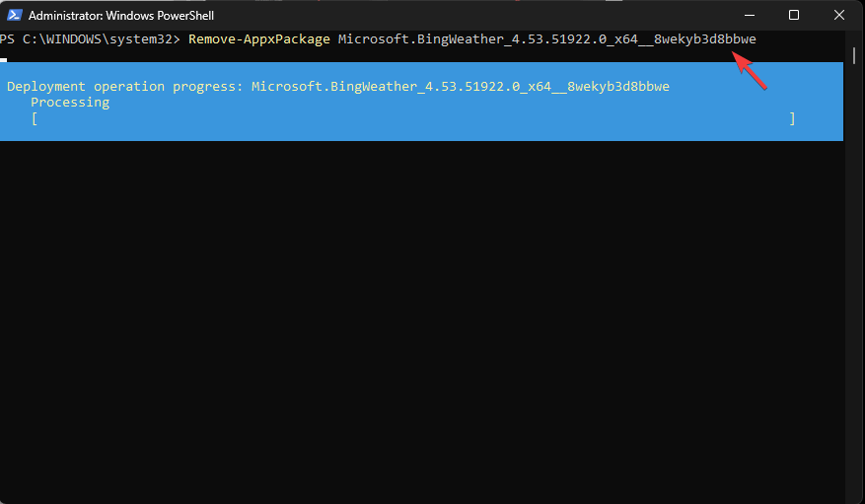Click the 'PS C:\WINDOWS\system32>' prompt
865x504 pixels.
[90, 39]
